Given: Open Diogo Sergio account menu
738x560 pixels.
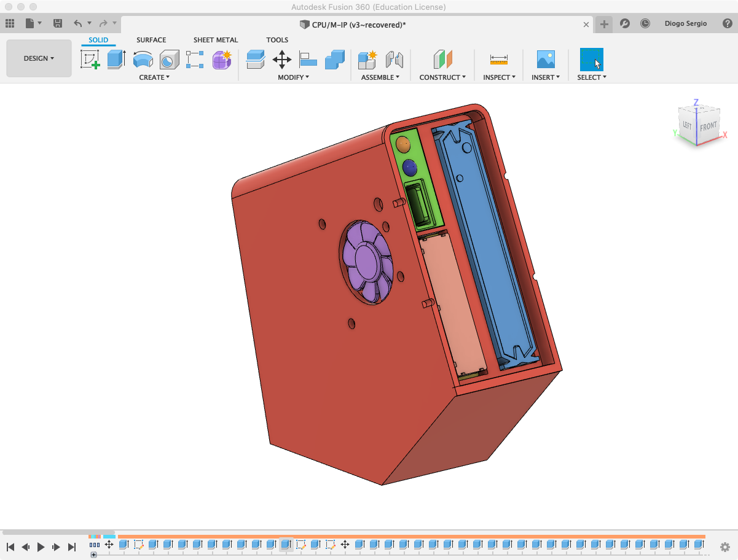Looking at the screenshot, I should (686, 23).
